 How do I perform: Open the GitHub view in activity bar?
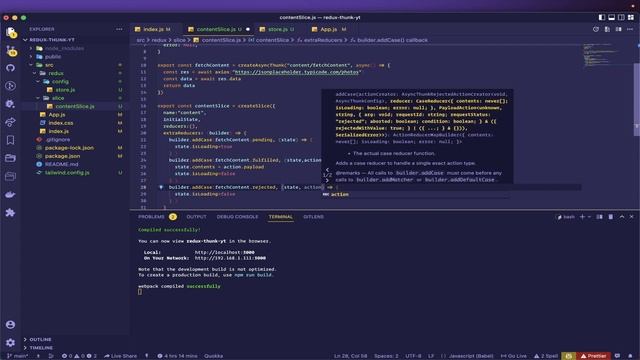pos(11,68)
